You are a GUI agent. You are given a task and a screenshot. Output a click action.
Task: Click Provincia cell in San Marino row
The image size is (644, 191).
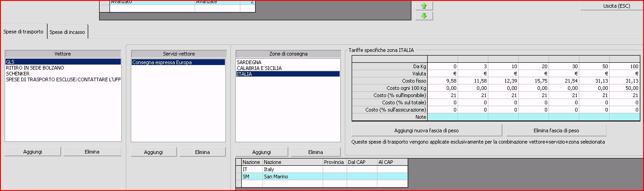(x=335, y=177)
